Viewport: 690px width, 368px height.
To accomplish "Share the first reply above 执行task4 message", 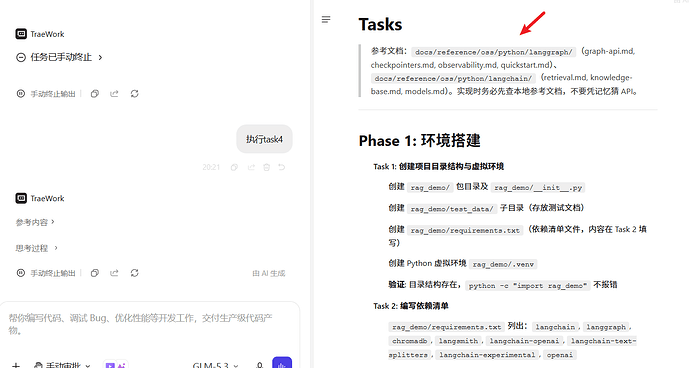I will 114,94.
